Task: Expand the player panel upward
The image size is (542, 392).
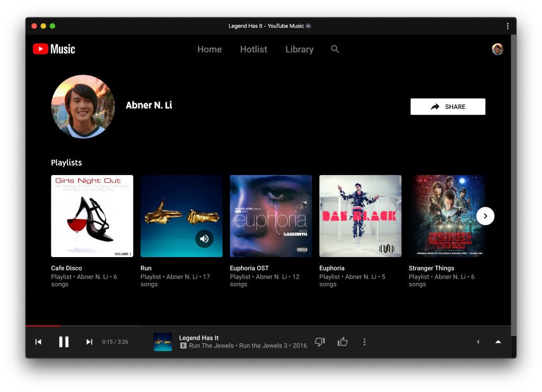Action: 498,342
